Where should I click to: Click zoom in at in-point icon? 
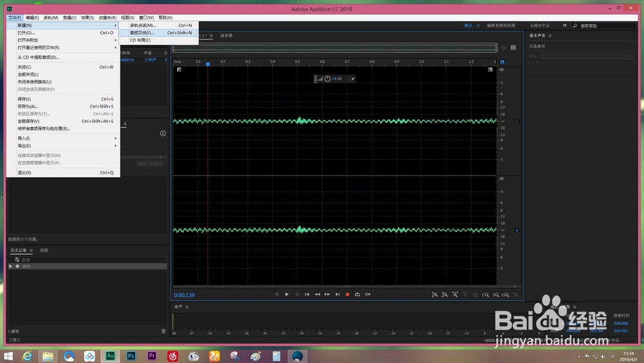coord(486,295)
